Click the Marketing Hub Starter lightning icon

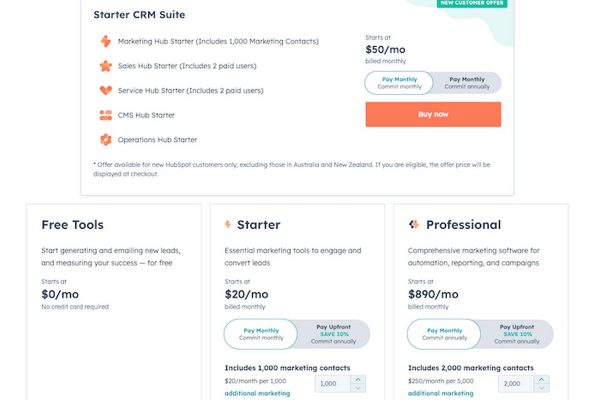point(106,41)
